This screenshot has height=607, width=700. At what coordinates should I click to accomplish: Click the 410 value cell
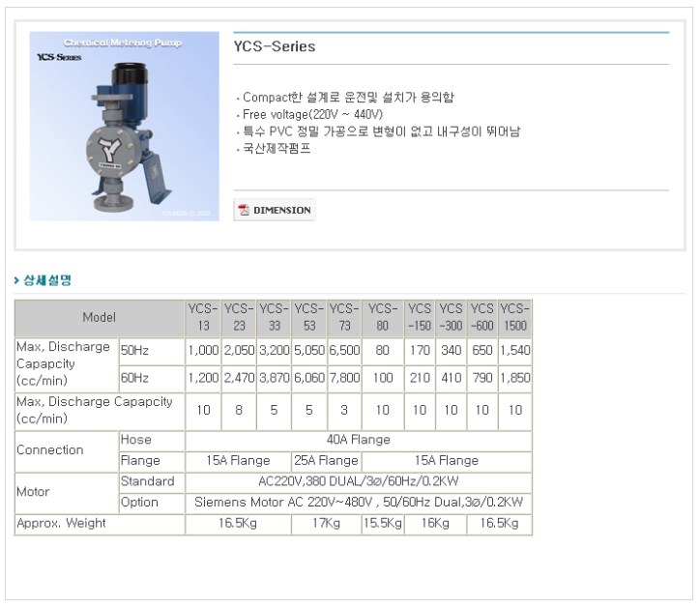(x=451, y=379)
